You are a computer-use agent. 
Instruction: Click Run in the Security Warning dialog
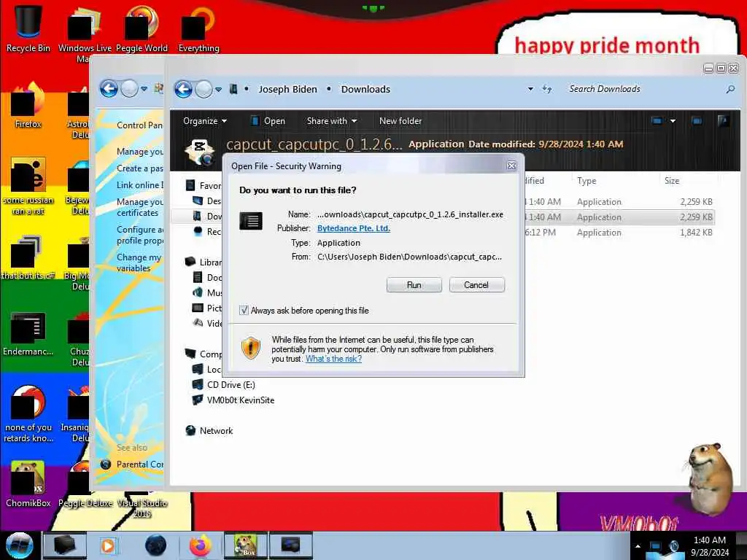414,285
